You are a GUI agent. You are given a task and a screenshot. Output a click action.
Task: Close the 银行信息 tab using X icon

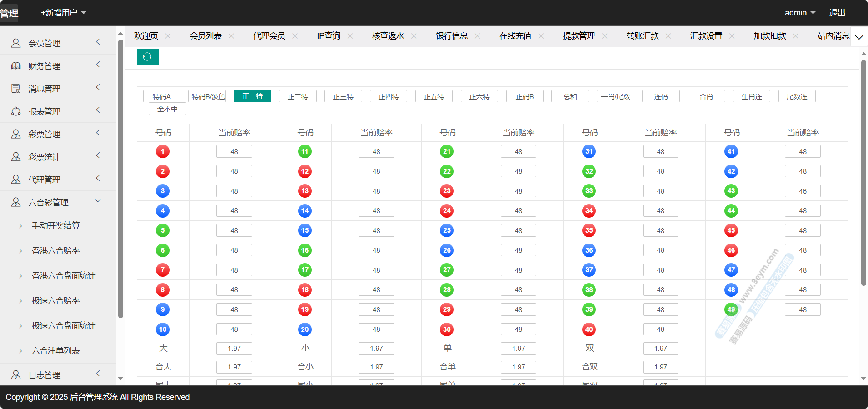click(477, 36)
